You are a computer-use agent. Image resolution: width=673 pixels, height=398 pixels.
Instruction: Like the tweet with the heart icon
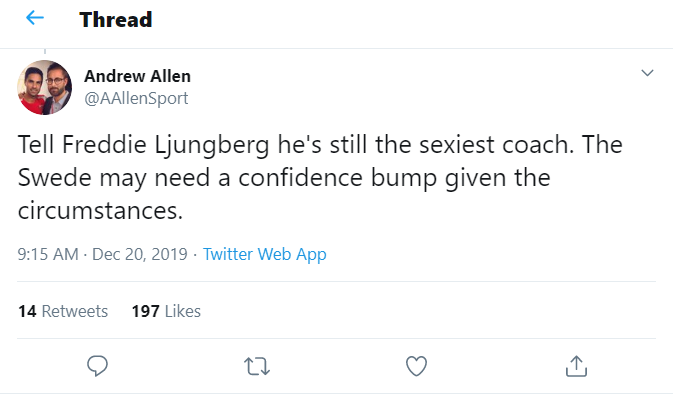tap(416, 366)
